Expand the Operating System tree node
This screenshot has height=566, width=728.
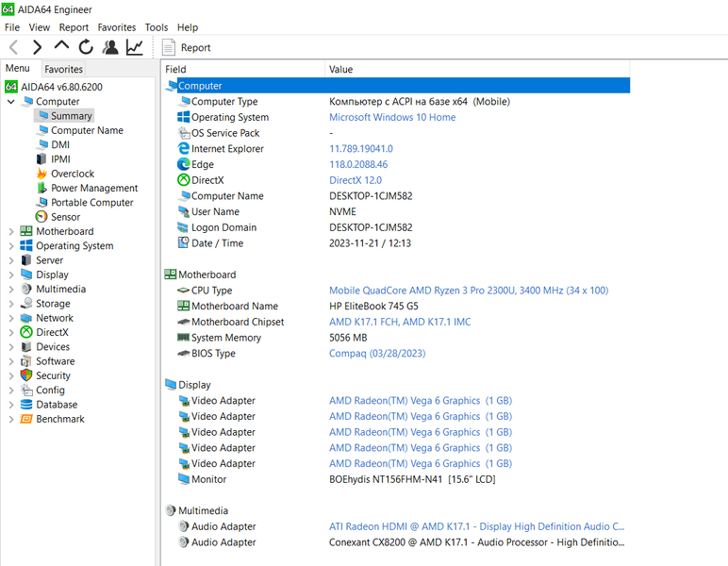pyautogui.click(x=11, y=245)
